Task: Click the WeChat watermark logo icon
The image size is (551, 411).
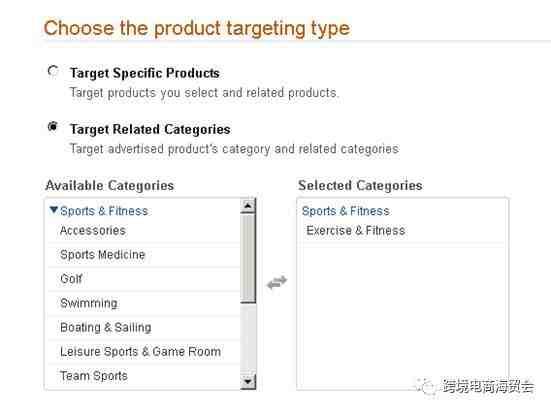Action: coord(426,387)
